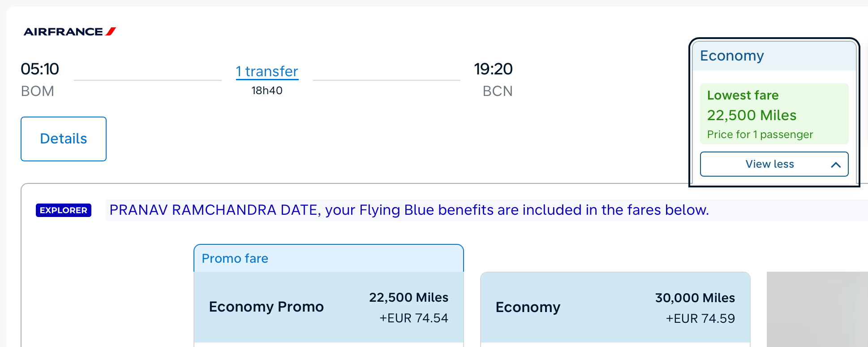Click the EXPLORER status badge icon
868x347 pixels.
coord(63,210)
